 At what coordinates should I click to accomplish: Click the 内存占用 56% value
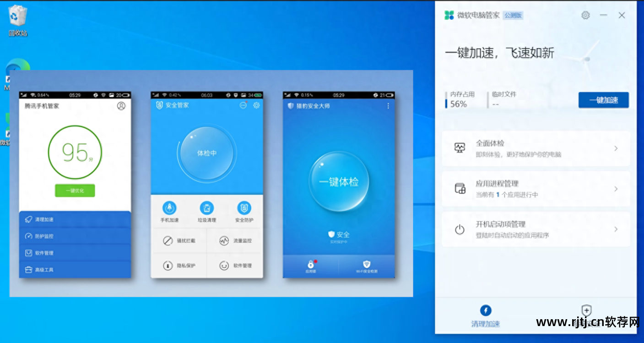pos(458,104)
